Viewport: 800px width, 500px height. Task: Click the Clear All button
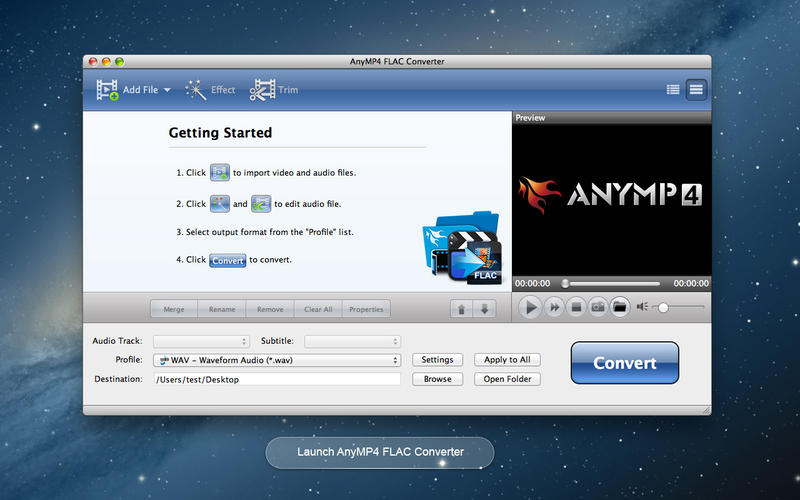pos(318,309)
